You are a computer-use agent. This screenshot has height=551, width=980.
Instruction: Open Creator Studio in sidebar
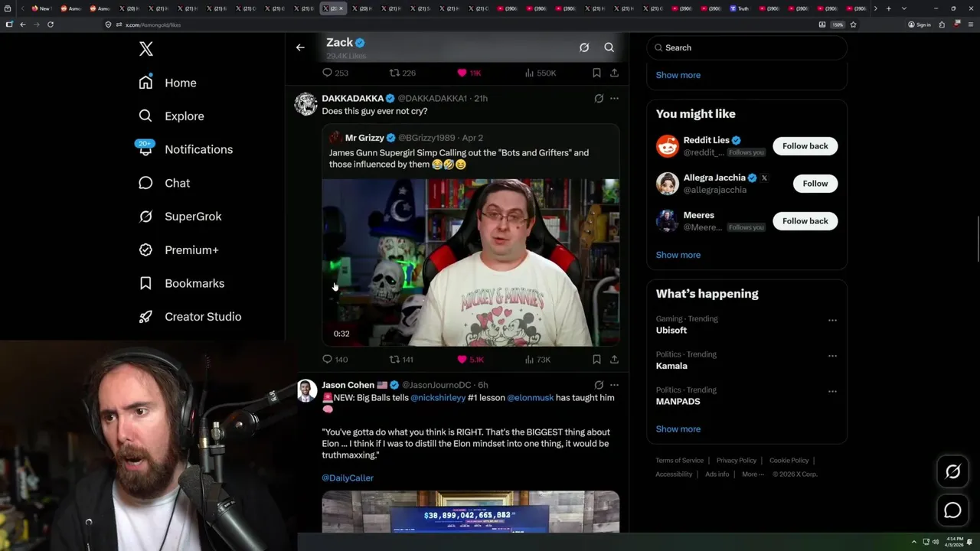click(x=190, y=317)
